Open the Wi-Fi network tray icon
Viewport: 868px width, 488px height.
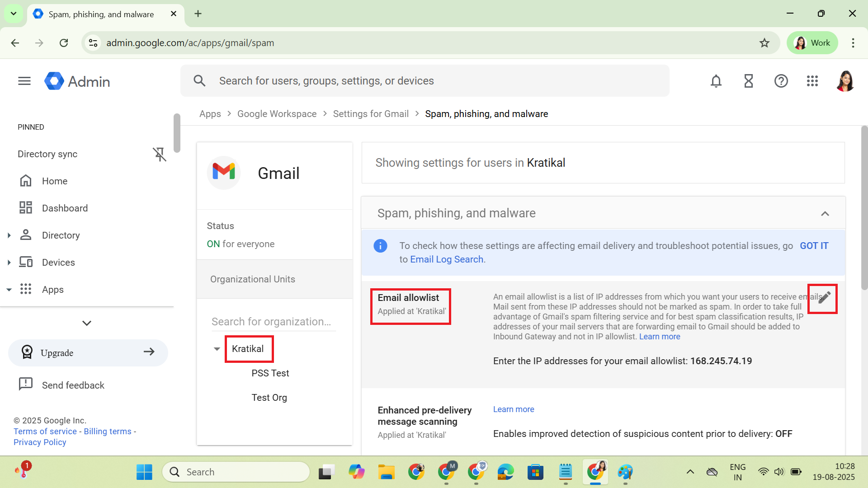click(764, 472)
